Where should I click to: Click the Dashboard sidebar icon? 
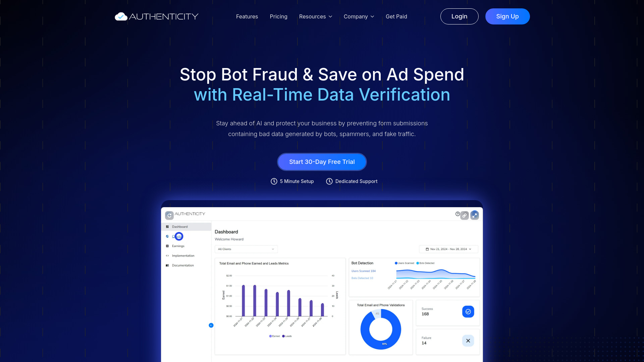click(167, 227)
